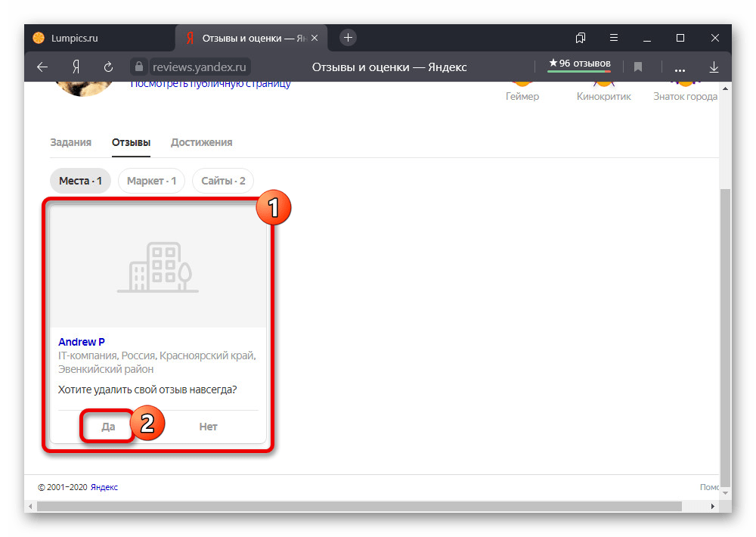Viewport: 756px width, 537px height.
Task: Select the Маркет · 1 filter
Action: coord(151,181)
